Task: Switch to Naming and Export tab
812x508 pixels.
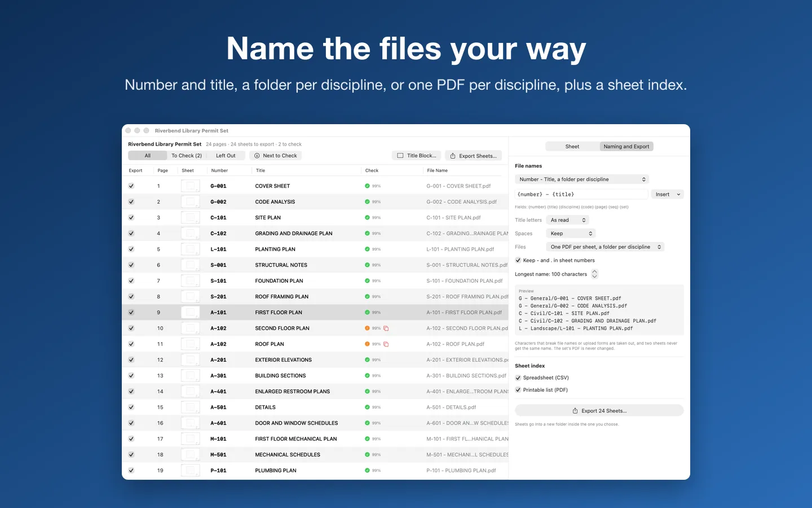Action: point(626,146)
